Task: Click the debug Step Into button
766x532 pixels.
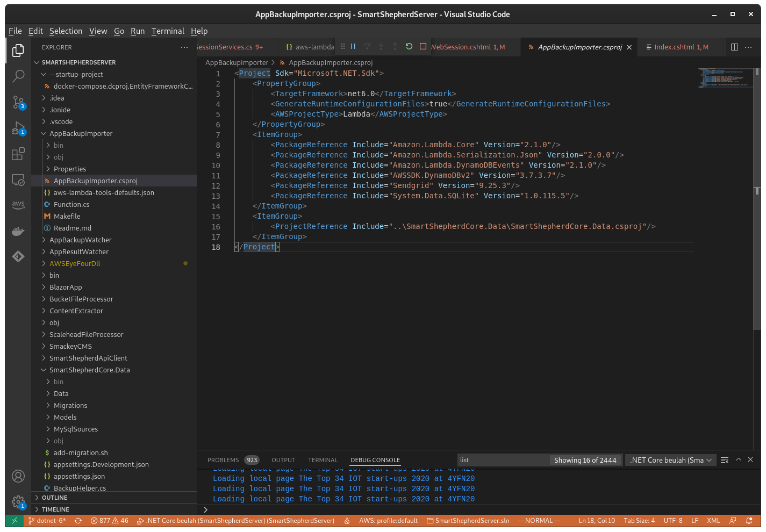Action: click(x=381, y=47)
